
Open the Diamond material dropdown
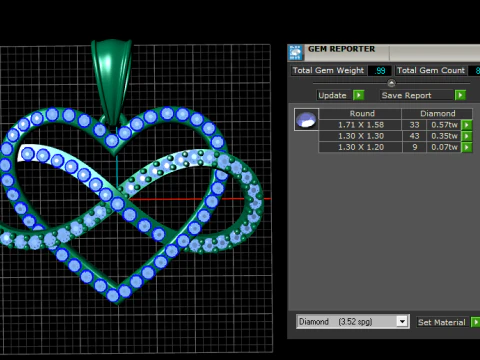pyautogui.click(x=402, y=322)
